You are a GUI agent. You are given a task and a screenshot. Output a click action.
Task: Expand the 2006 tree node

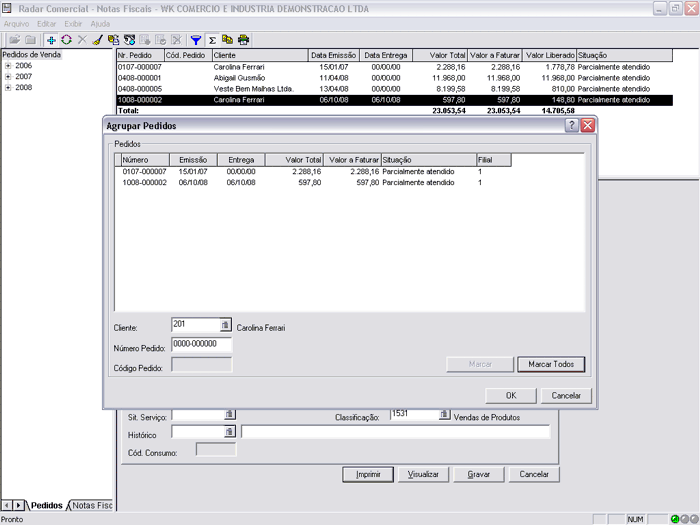click(x=8, y=65)
